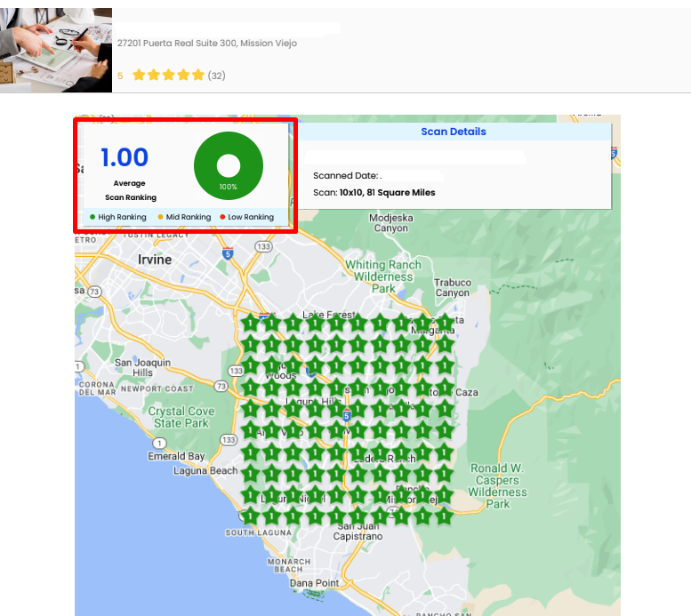Click the top-right corner star marker in grid
The width and height of the screenshot is (691, 616).
click(445, 323)
